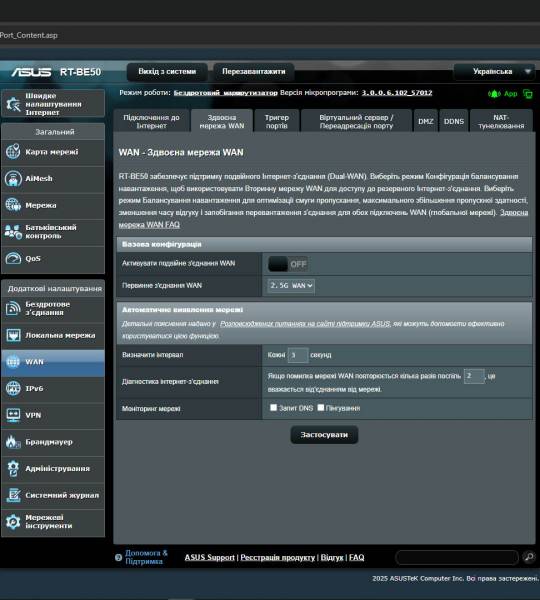Click the help question-mark icon at the bottom
Image resolution: width=540 pixels, height=600 pixels.
[x=119, y=558]
